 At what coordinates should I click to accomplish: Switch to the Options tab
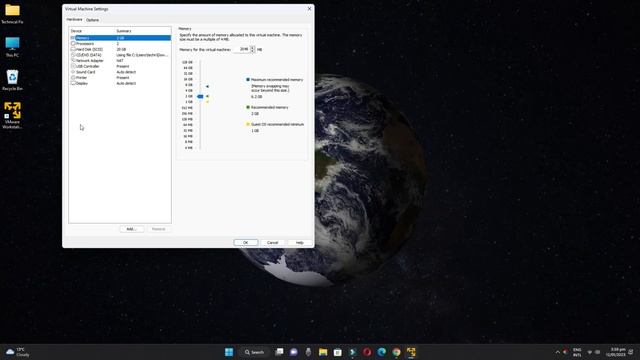(93, 20)
